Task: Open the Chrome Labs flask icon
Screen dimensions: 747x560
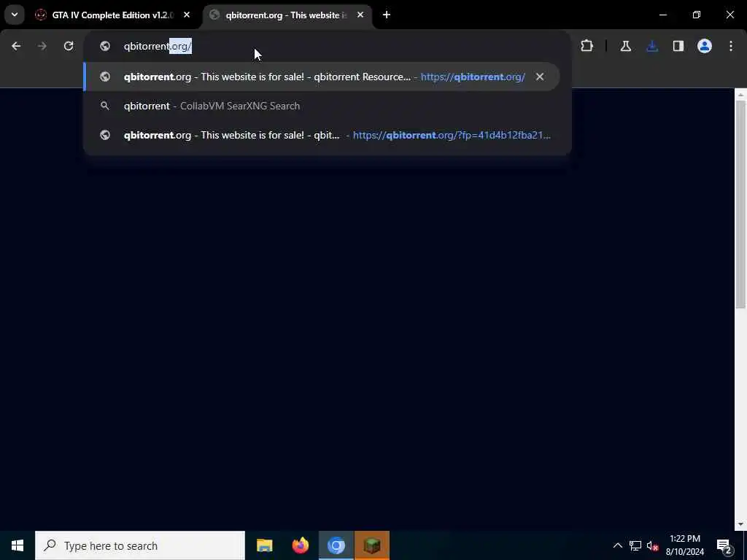Action: click(625, 46)
